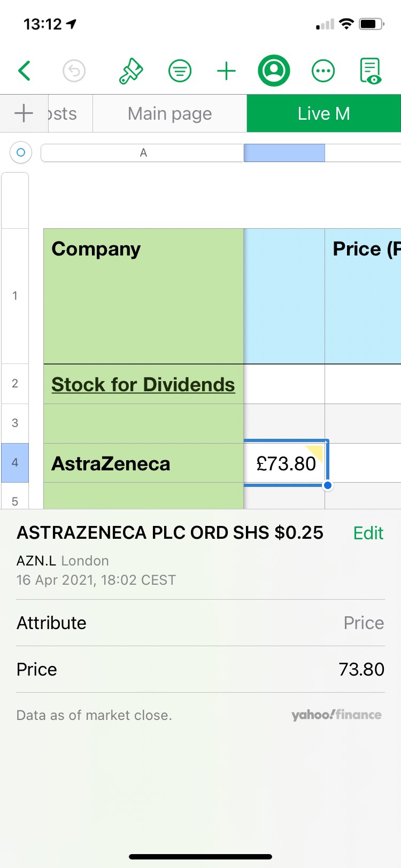Image resolution: width=401 pixels, height=868 pixels.
Task: Select column A header
Action: (x=142, y=153)
